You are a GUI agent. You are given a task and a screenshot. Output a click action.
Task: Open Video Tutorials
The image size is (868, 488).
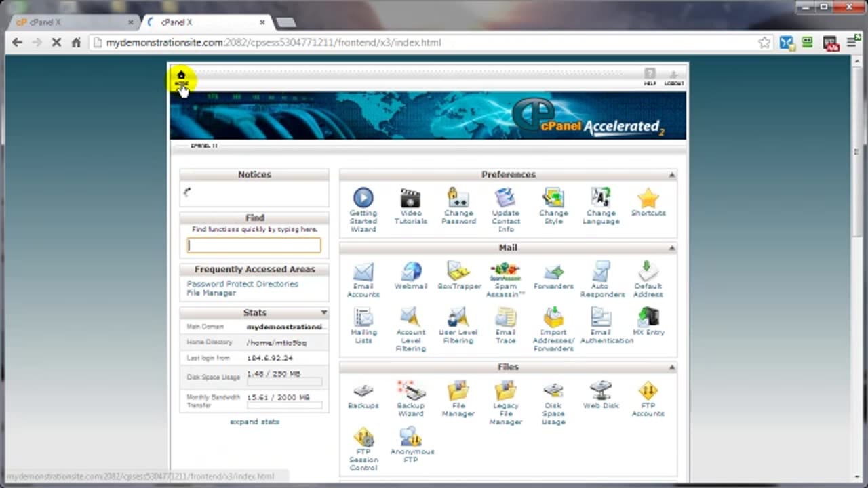(x=410, y=206)
